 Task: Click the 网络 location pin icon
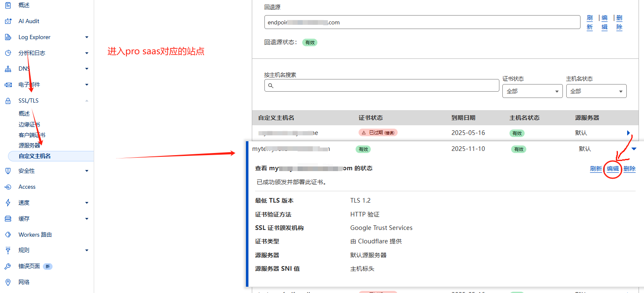[x=8, y=282]
